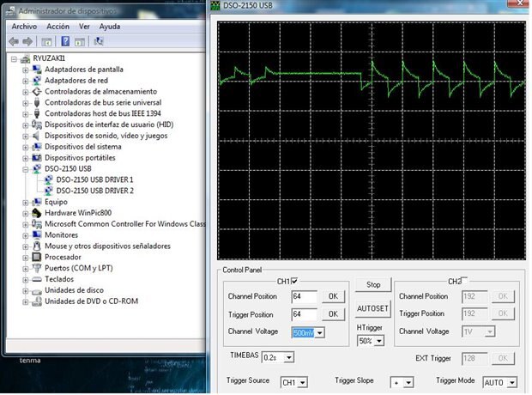Viewport: 532px width, 395px height.
Task: Click the scan hardware changes toolbar icon
Action: coord(99,40)
